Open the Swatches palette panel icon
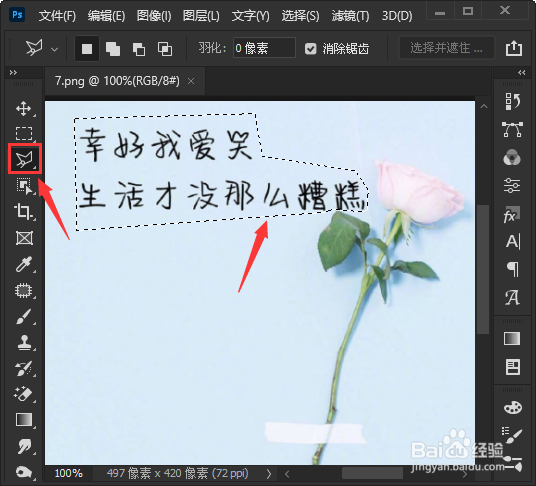The width and height of the screenshot is (536, 486). (513, 407)
